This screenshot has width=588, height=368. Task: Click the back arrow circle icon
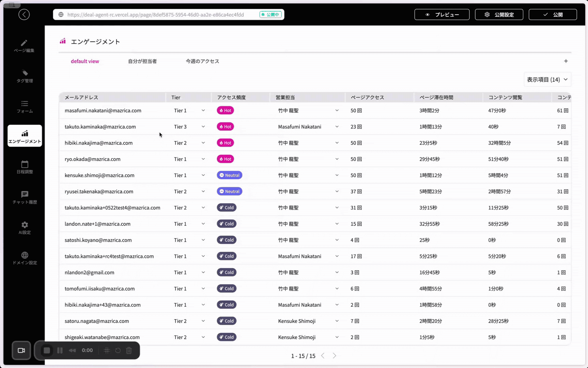24,15
